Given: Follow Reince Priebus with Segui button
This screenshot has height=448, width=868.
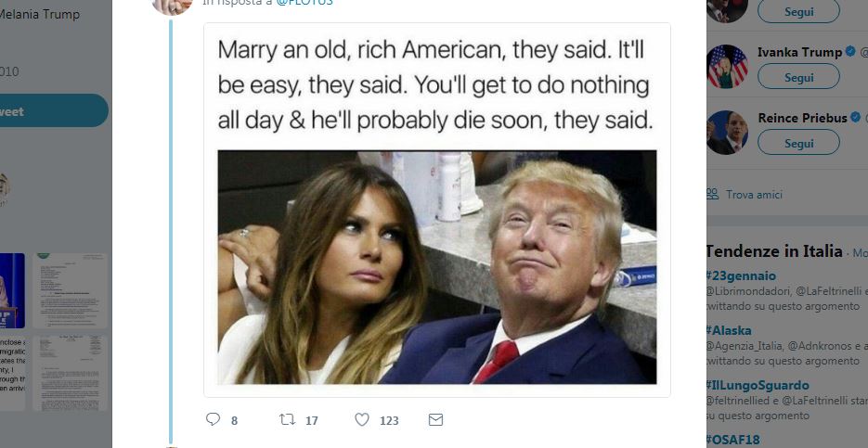Looking at the screenshot, I should [798, 142].
